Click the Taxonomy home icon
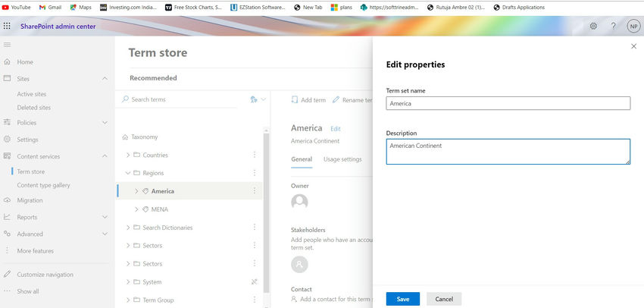644x308 pixels. [x=125, y=137]
